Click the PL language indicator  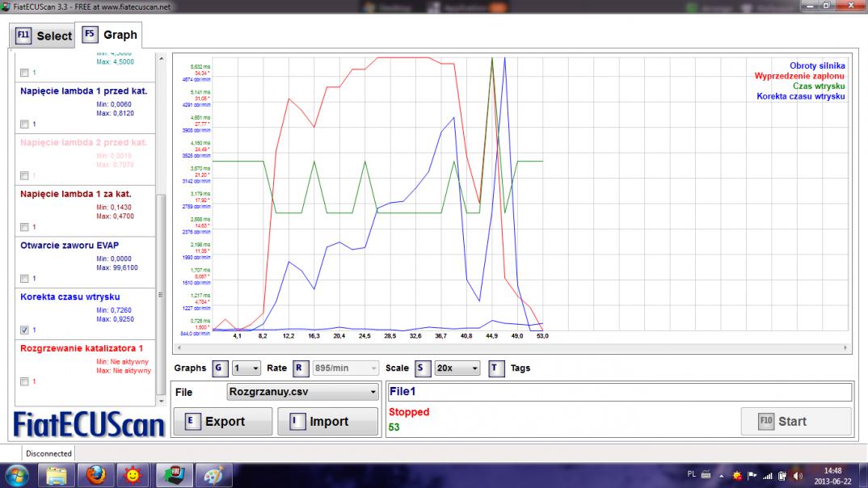click(x=692, y=475)
